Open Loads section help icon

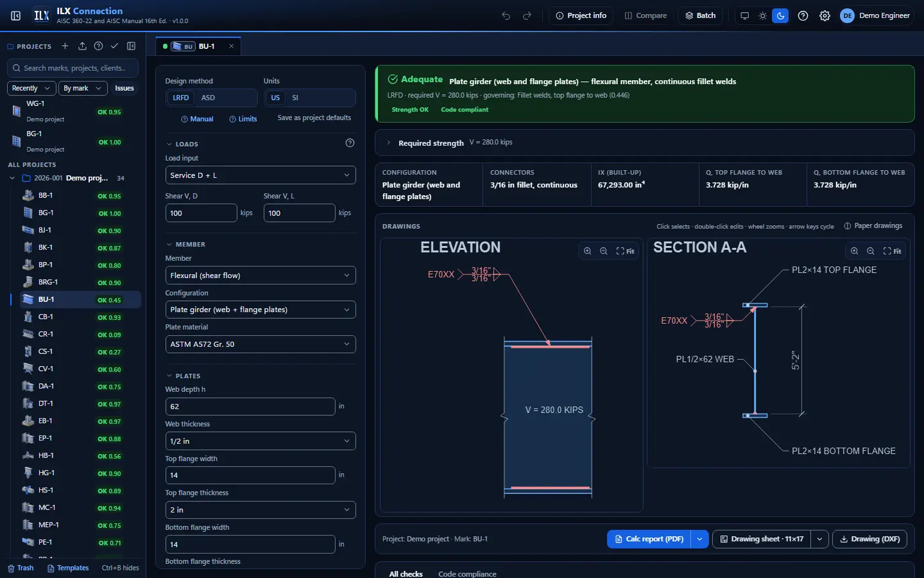(x=350, y=143)
